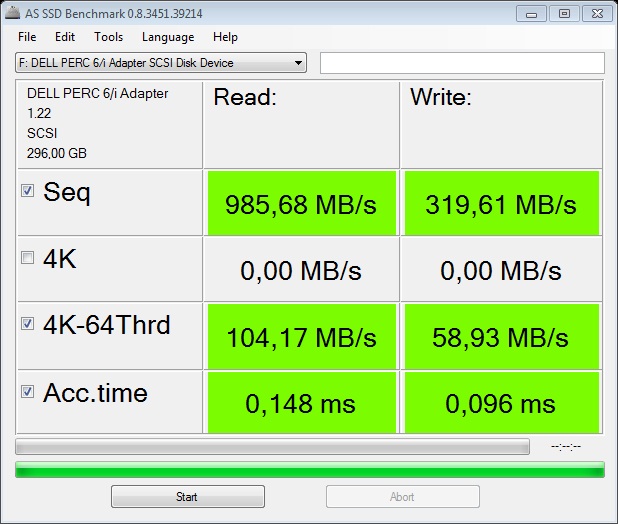618x524 pixels.
Task: Click the Seq read result 985,68 MB/s
Action: [302, 203]
